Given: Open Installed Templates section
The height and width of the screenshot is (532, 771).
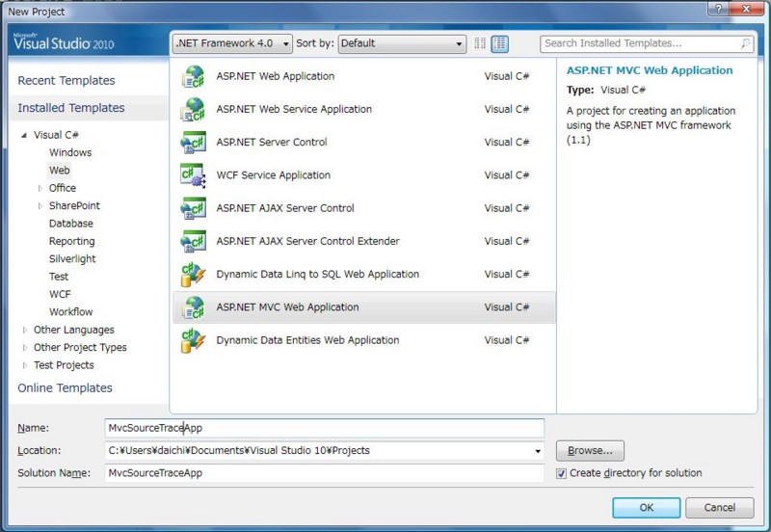Looking at the screenshot, I should tap(71, 108).
